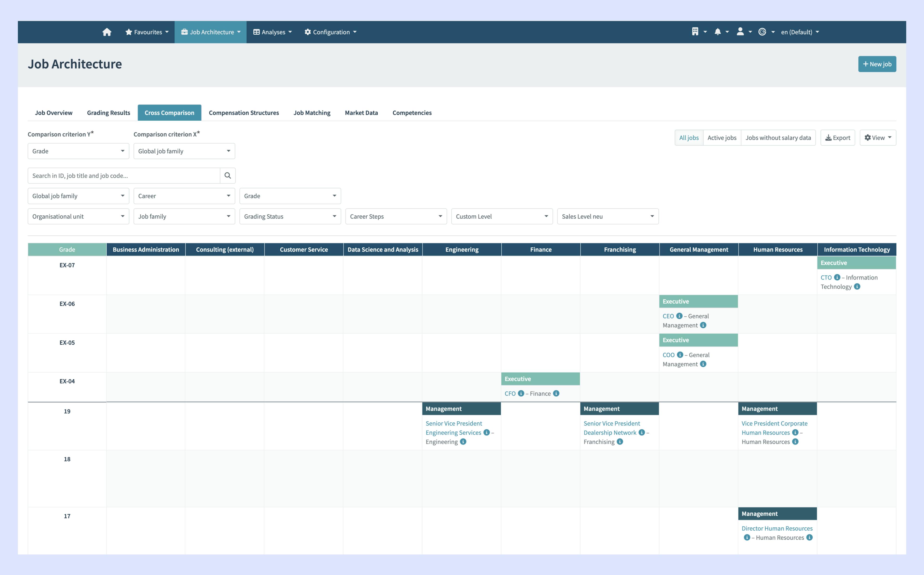
Task: Enable the Jobs without salary data filter
Action: click(778, 137)
